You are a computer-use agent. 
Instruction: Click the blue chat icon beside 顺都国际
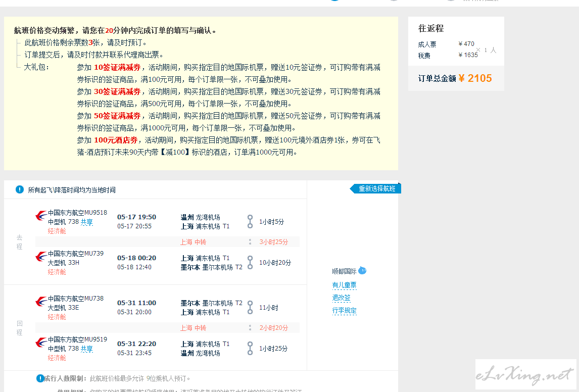[x=363, y=271]
